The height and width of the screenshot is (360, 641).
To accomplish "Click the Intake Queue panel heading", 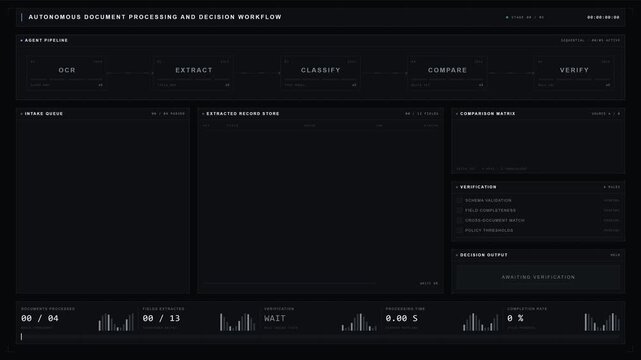I will [x=44, y=114].
